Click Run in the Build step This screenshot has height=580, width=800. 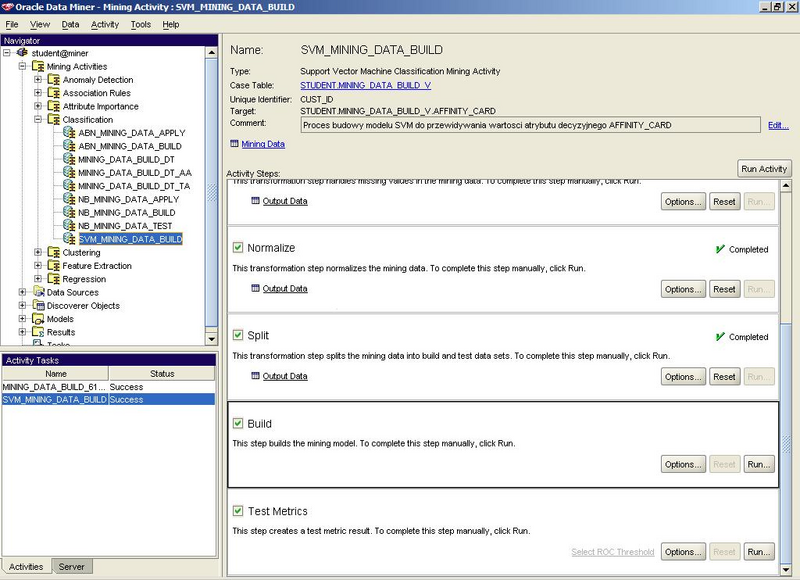(759, 464)
